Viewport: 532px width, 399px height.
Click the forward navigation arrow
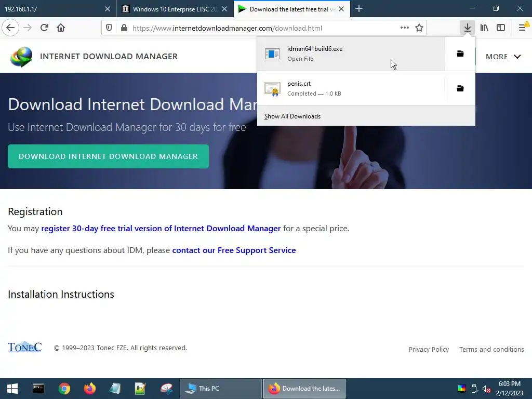point(28,28)
